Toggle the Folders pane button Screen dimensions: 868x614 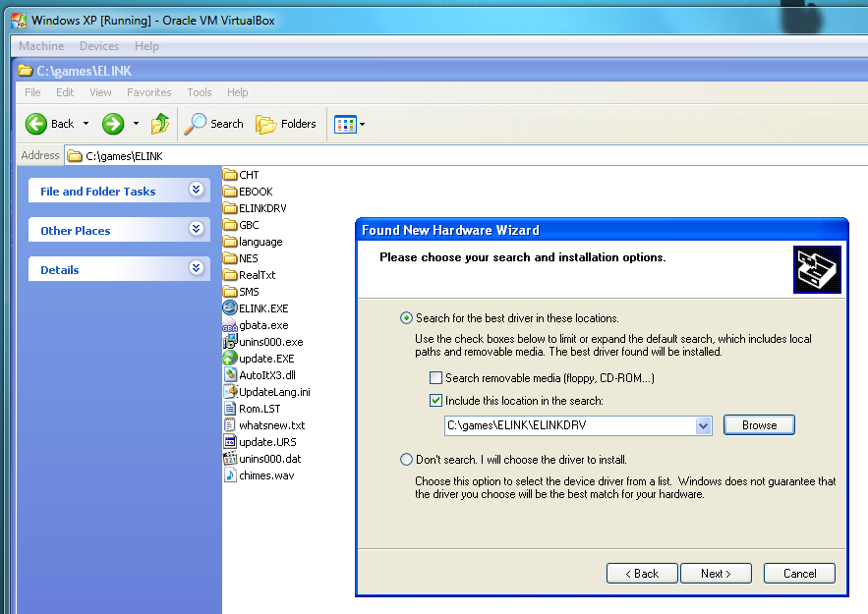pyautogui.click(x=286, y=124)
